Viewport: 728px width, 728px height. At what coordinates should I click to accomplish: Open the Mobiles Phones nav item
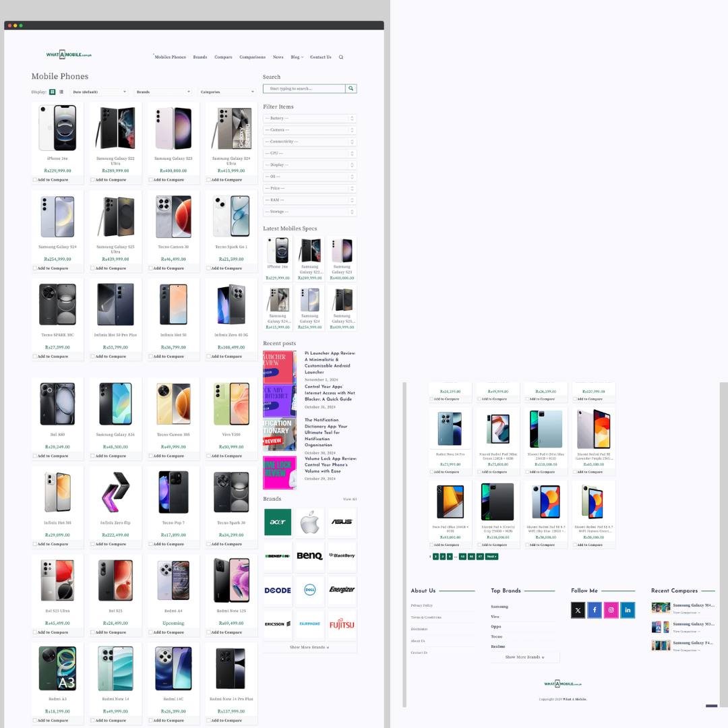pos(170,57)
